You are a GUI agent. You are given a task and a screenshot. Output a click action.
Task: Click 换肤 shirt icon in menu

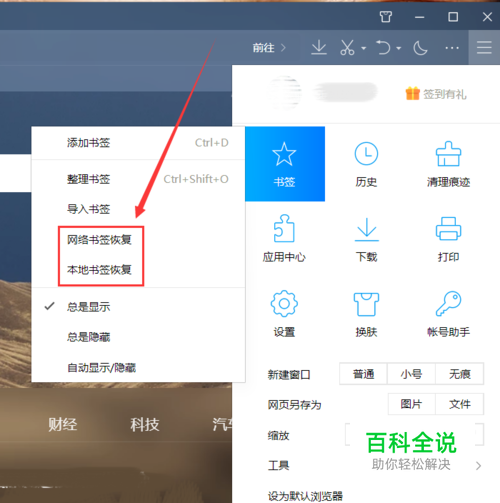pos(366,304)
